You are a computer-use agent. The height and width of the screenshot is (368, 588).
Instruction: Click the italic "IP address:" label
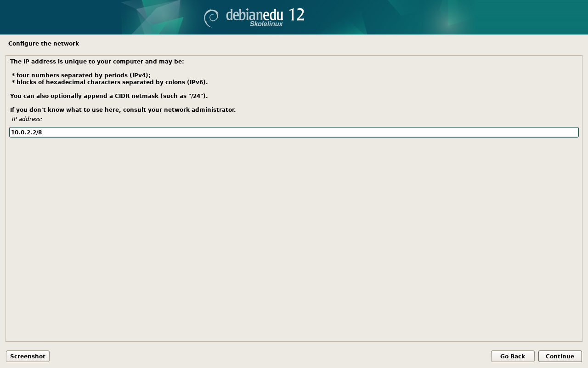[x=27, y=119]
